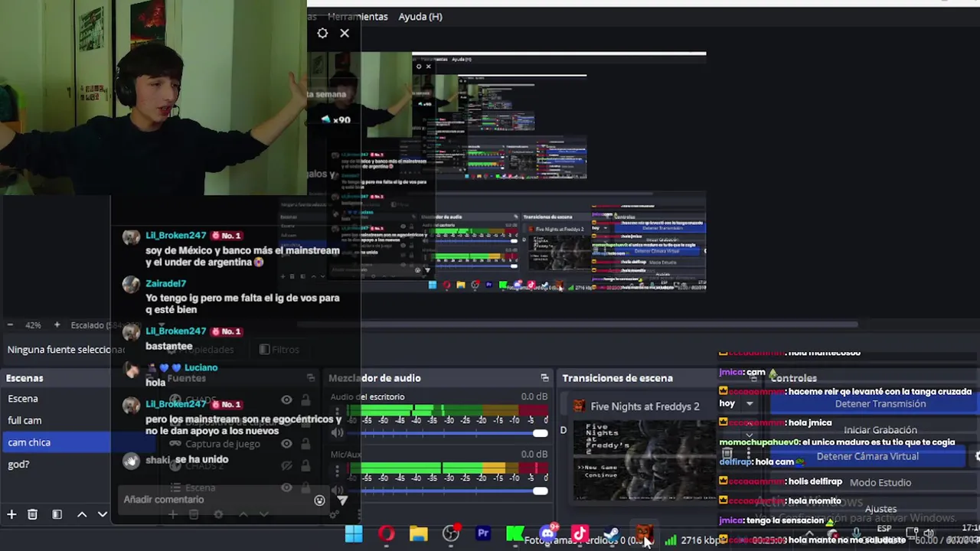Open advanced audio properties gear in mixer
980x551 pixels.
point(334,515)
